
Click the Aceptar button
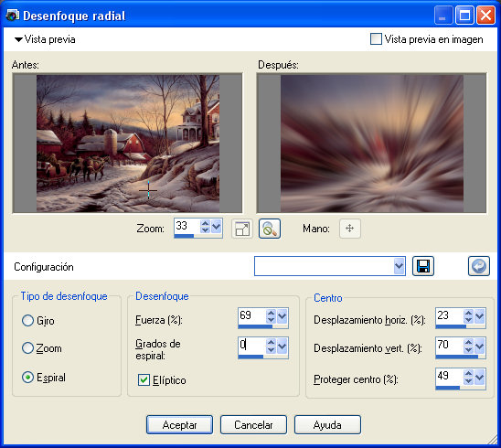tap(179, 424)
